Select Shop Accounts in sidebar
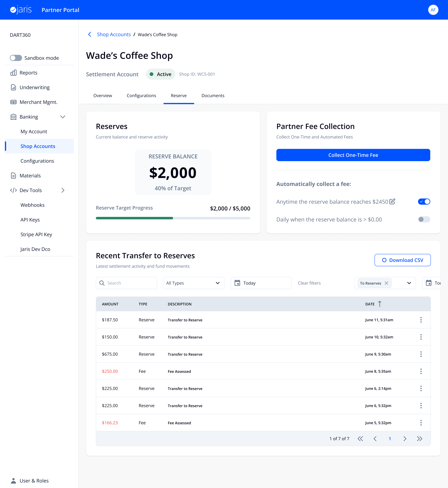The height and width of the screenshot is (488, 448). tap(39, 146)
